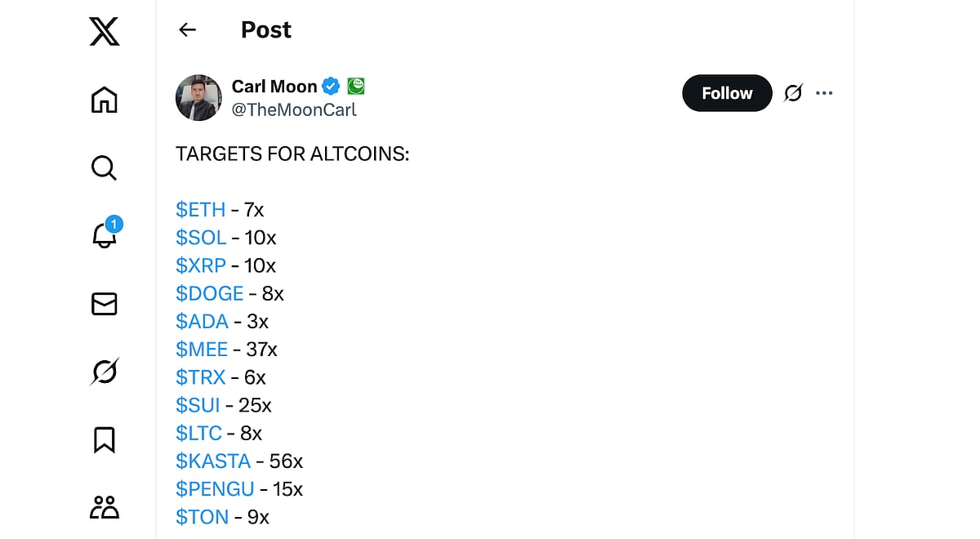Click the X logo at top left
980x539 pixels.
[x=104, y=32]
